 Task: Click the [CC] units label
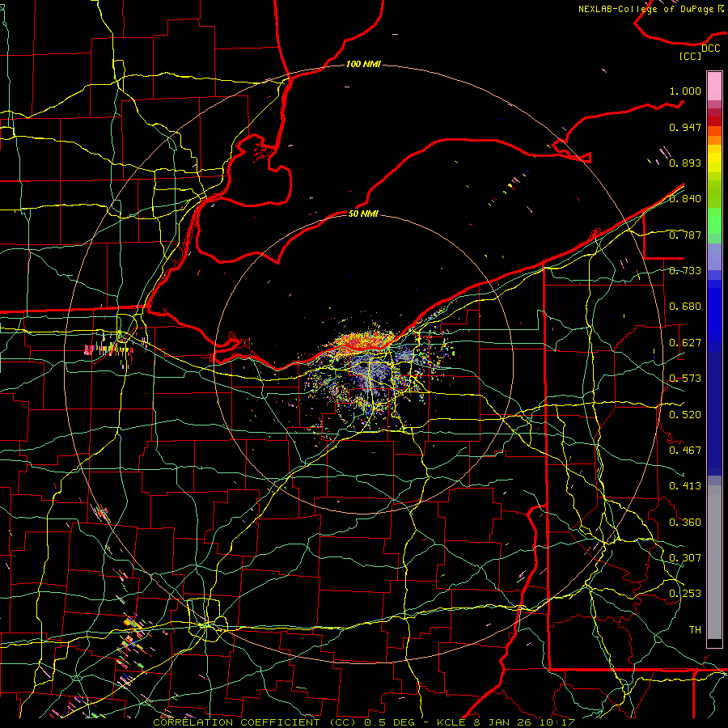click(690, 56)
